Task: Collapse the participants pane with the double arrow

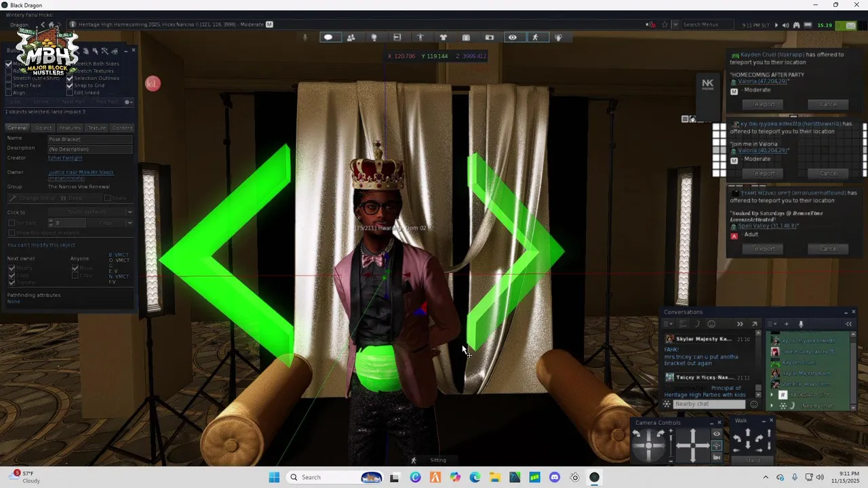Action: click(848, 324)
